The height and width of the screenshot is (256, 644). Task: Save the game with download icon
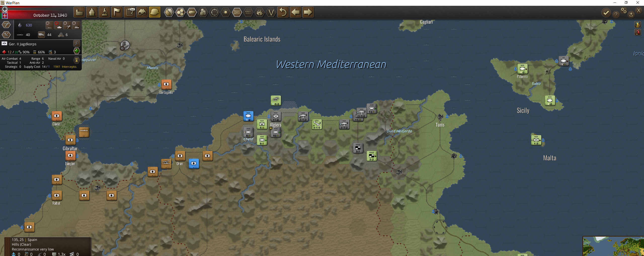pyautogui.click(x=631, y=14)
